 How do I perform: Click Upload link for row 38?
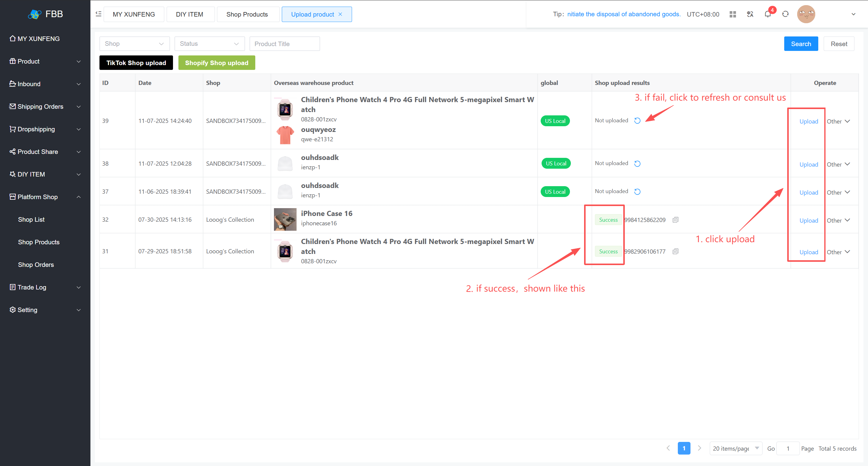point(809,164)
